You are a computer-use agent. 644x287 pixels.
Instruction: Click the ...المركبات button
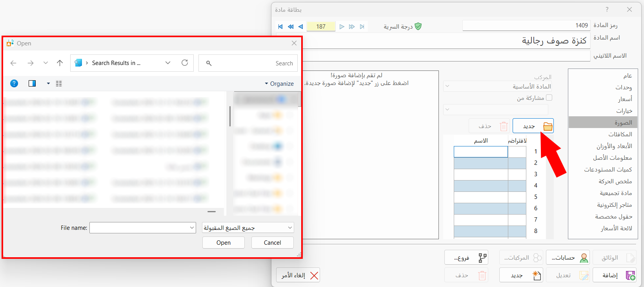[x=521, y=258]
